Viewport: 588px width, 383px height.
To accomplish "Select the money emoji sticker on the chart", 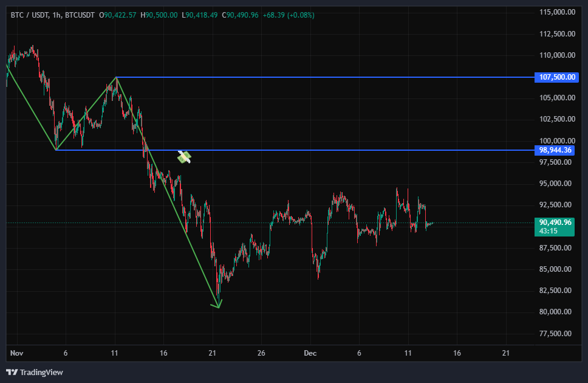I will click(x=183, y=157).
